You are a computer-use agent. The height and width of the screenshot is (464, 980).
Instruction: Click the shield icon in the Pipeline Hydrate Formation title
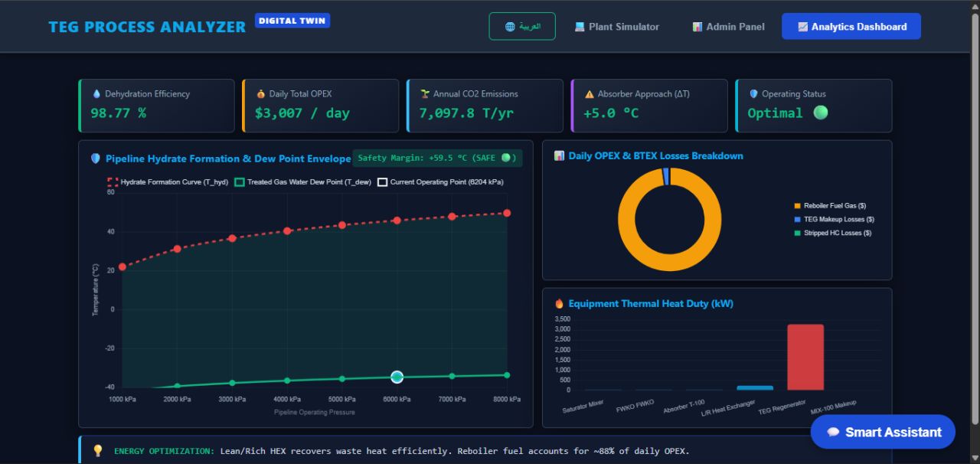click(x=96, y=158)
